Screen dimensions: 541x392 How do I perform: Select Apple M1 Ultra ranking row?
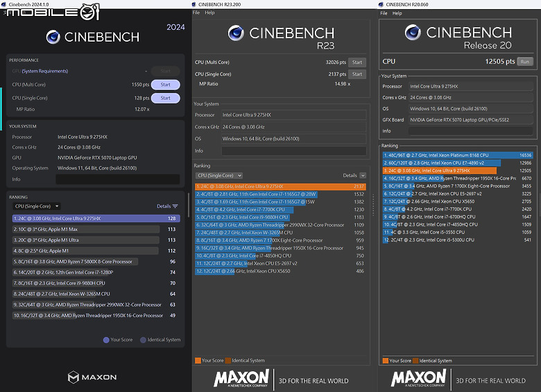pos(96,240)
